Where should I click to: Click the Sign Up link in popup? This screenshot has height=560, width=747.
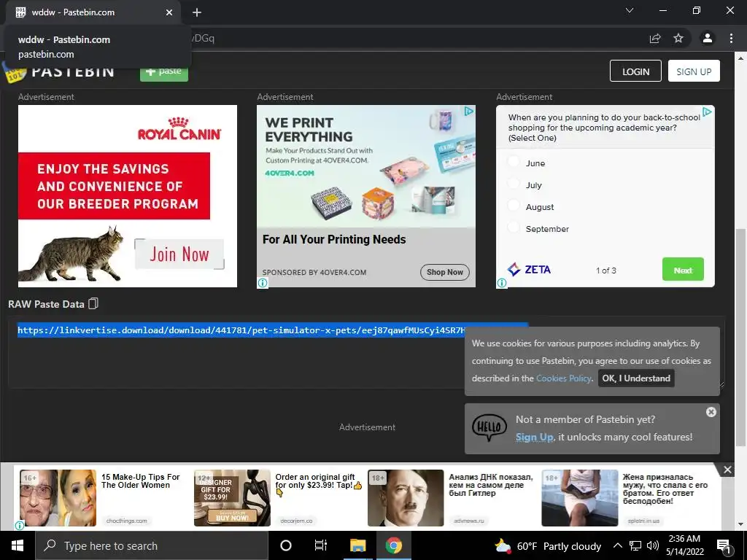pos(534,437)
